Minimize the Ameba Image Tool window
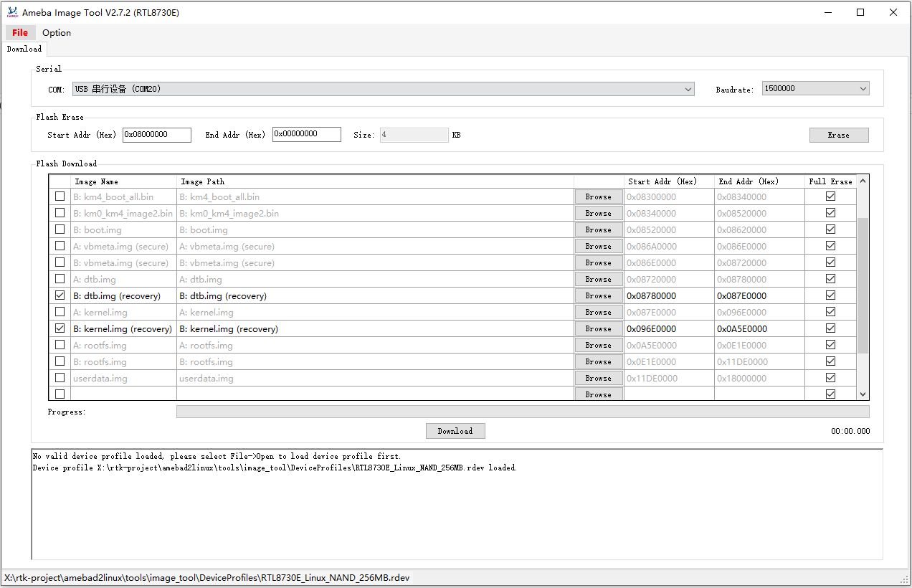Image resolution: width=912 pixels, height=588 pixels. pos(827,12)
